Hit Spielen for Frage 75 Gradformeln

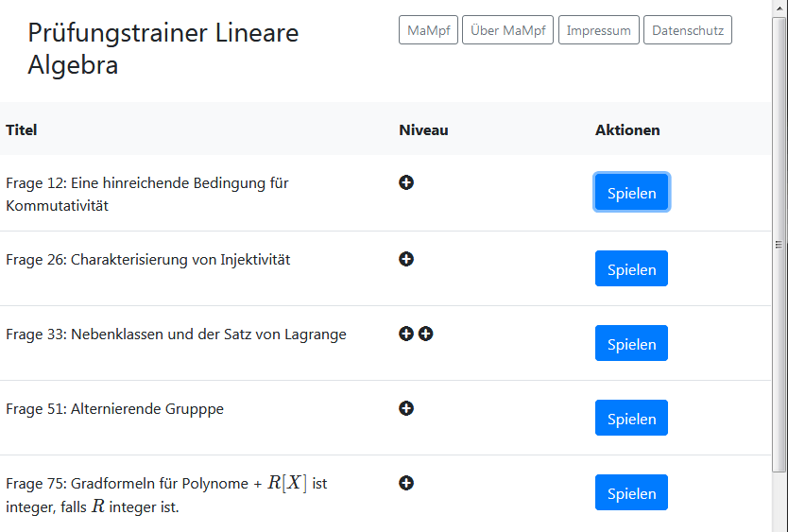click(631, 492)
